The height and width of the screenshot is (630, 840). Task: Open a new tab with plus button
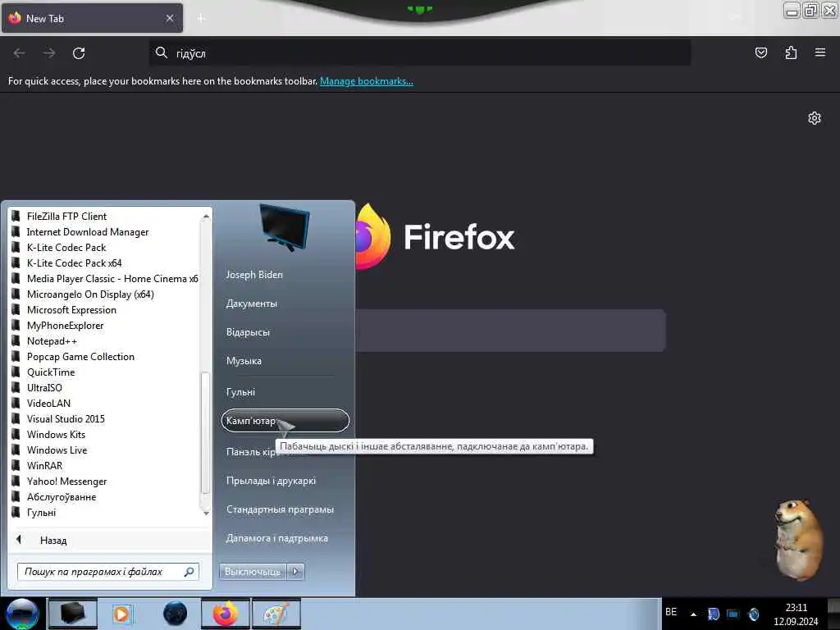click(201, 19)
